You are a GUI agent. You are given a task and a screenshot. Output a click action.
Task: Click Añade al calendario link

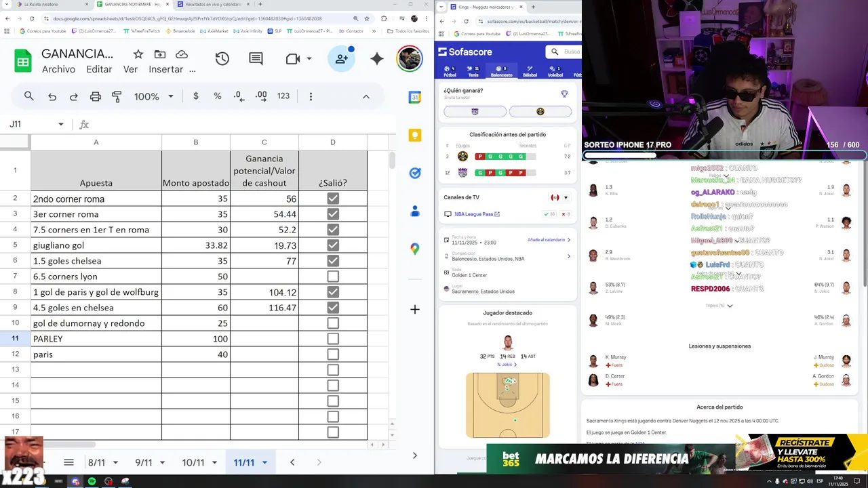pos(549,240)
